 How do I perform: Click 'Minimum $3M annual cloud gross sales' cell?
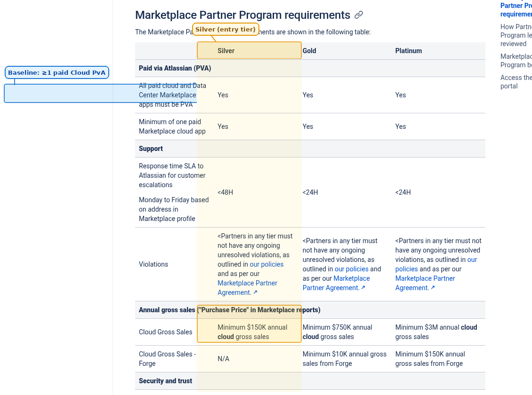tap(436, 332)
